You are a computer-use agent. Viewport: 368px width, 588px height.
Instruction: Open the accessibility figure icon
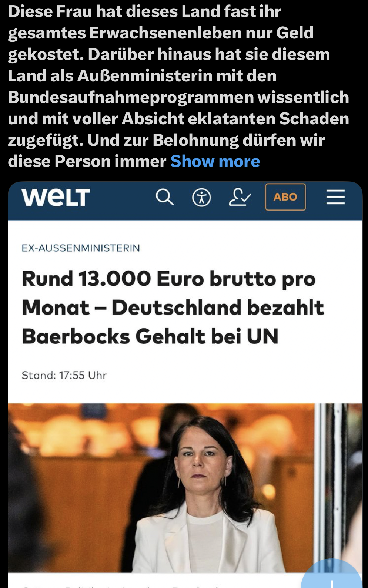click(201, 197)
